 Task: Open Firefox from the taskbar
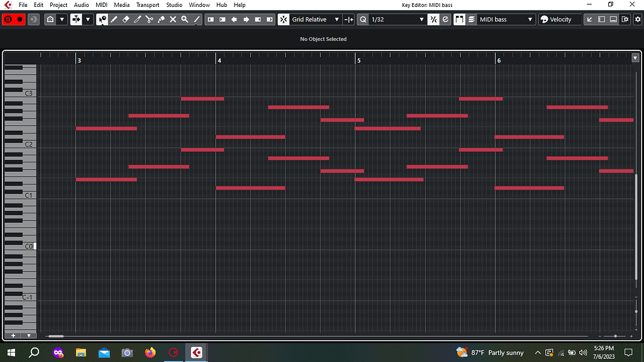[150, 353]
